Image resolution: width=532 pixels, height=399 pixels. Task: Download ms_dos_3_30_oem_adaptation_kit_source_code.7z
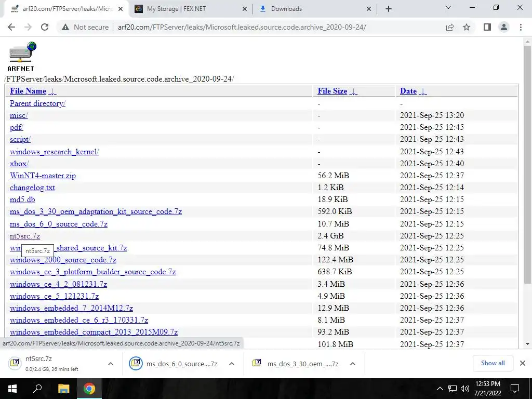point(96,212)
